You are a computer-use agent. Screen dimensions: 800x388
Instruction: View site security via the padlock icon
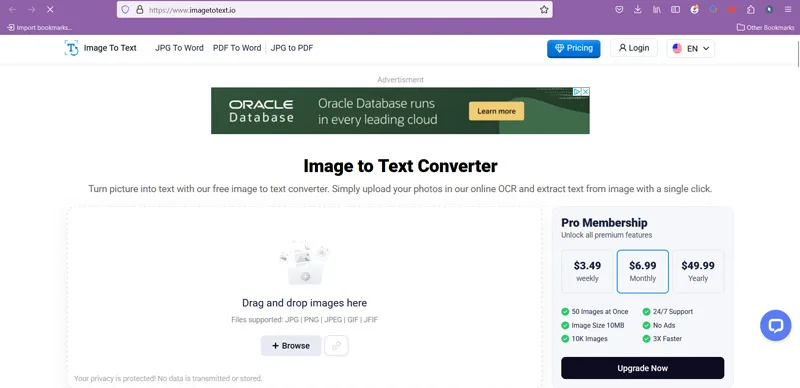point(139,10)
